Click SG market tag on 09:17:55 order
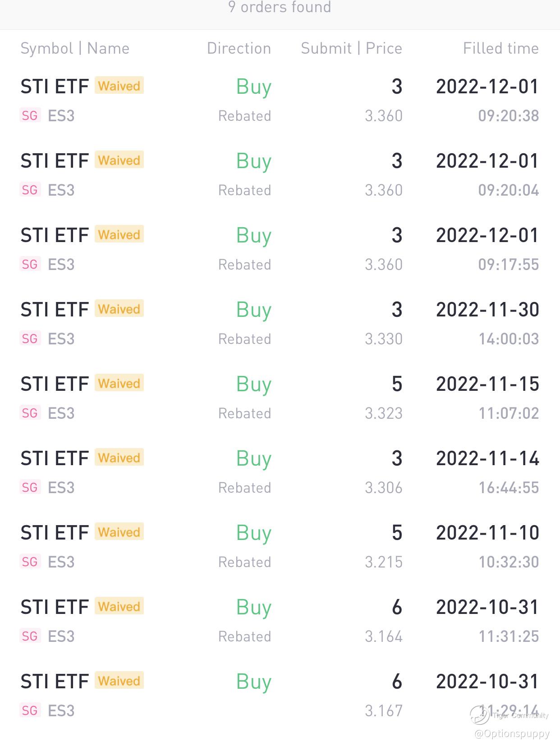 pyautogui.click(x=30, y=264)
